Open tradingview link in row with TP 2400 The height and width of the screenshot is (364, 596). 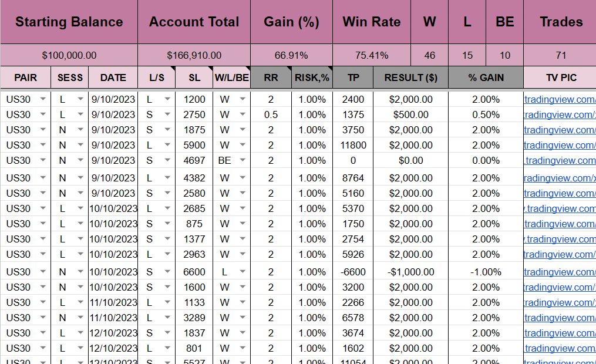(560, 100)
